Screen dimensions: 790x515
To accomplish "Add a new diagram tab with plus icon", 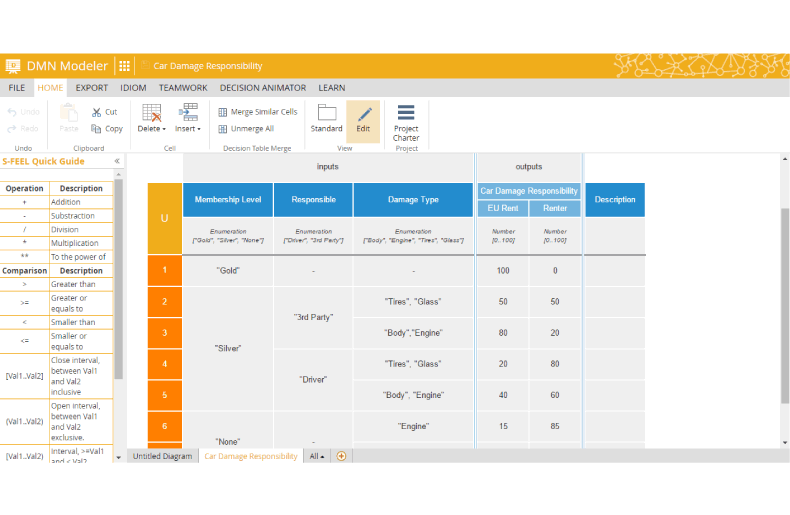I will click(341, 456).
